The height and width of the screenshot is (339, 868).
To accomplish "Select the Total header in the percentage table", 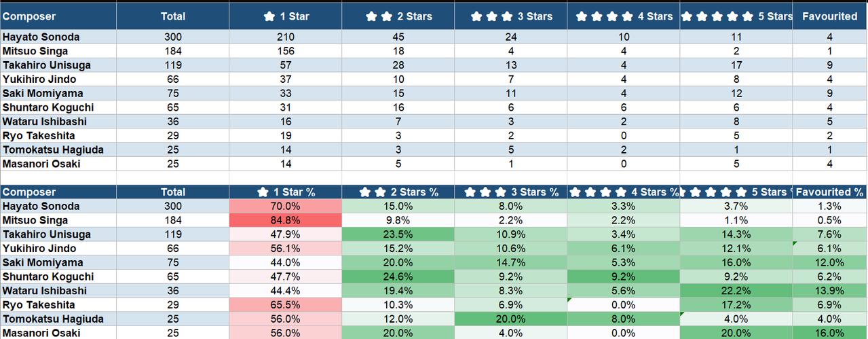I will click(x=173, y=192).
